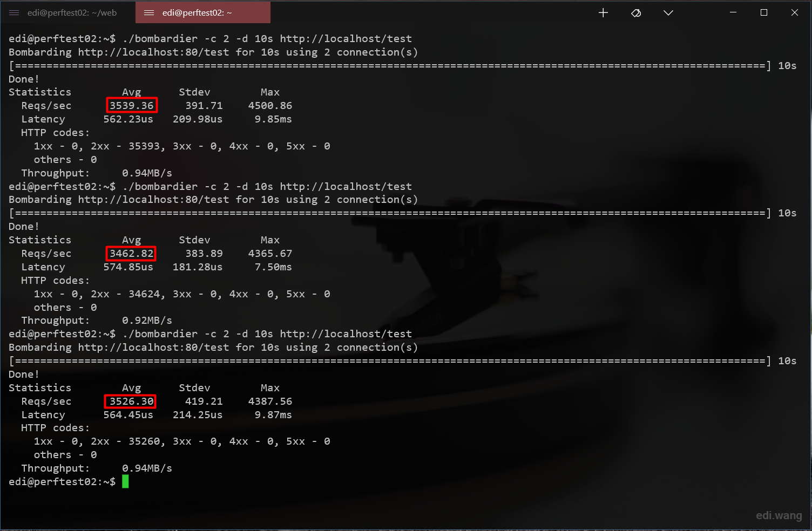Click latency stdev 209.98us
The image size is (812, 531).
click(x=198, y=119)
